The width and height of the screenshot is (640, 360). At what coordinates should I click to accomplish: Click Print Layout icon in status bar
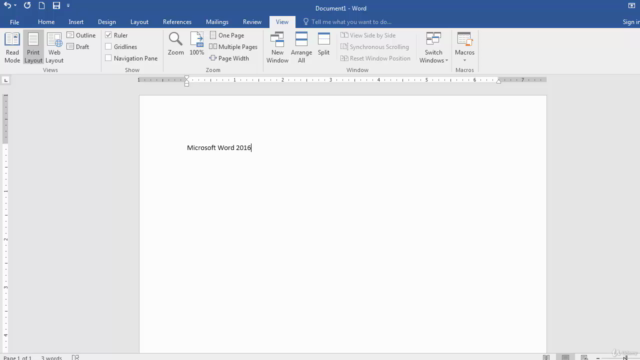(565, 358)
